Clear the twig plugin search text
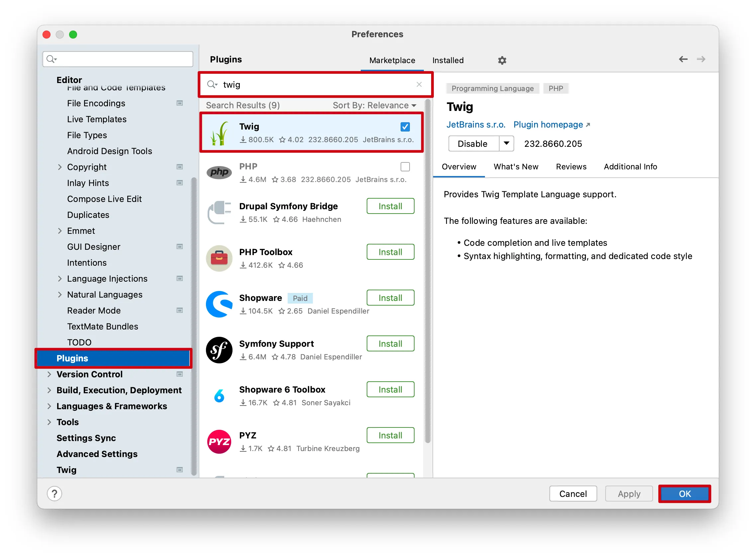This screenshot has width=756, height=558. pos(419,84)
